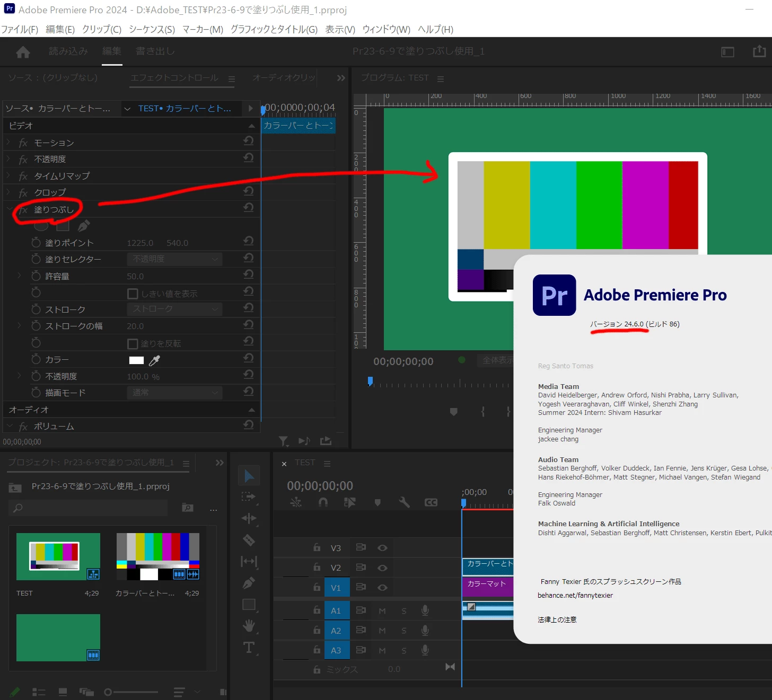Open the 塗りセレクター dropdown
This screenshot has width=772, height=700.
click(x=174, y=259)
